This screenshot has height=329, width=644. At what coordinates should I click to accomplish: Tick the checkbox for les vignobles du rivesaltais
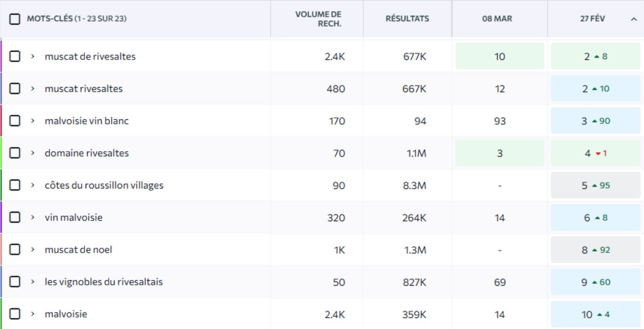15,282
